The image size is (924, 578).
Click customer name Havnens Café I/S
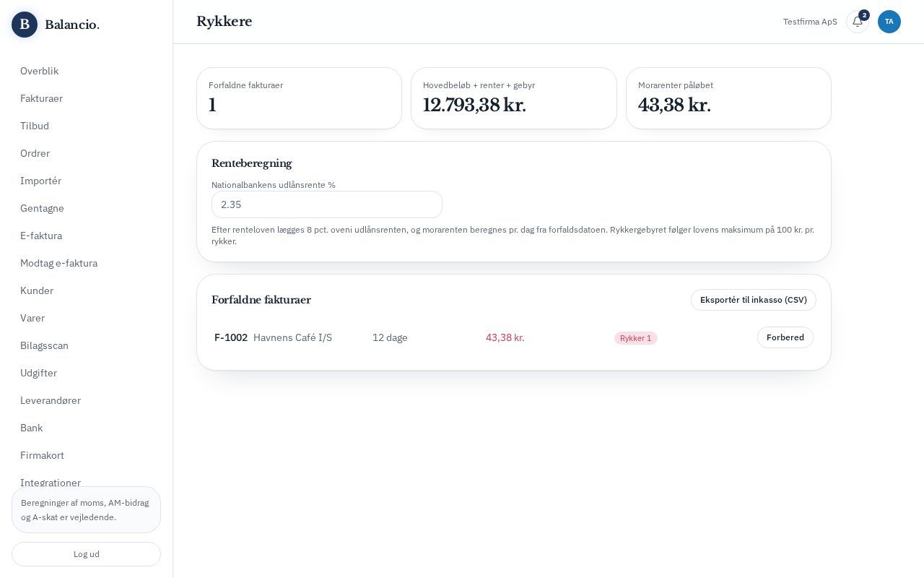click(293, 337)
